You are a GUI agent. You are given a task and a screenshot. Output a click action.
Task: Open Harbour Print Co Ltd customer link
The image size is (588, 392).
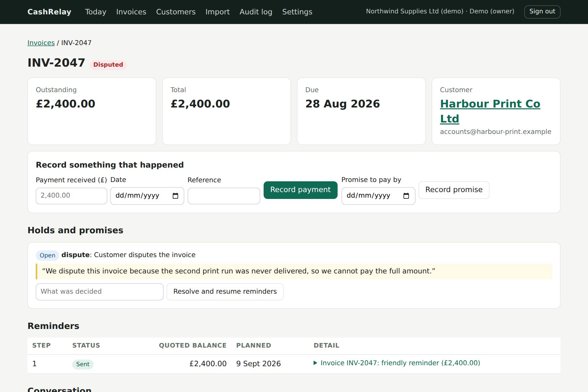(x=490, y=111)
